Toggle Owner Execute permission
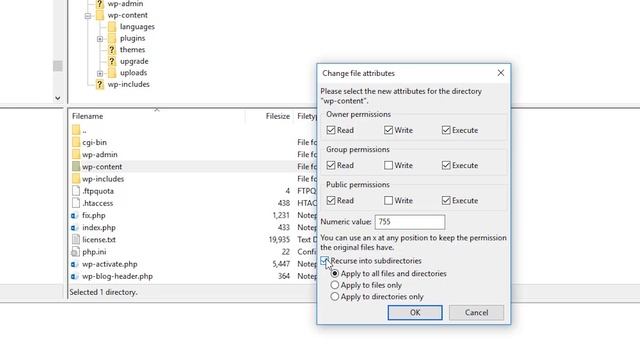This screenshot has height=360, width=640. (446, 130)
